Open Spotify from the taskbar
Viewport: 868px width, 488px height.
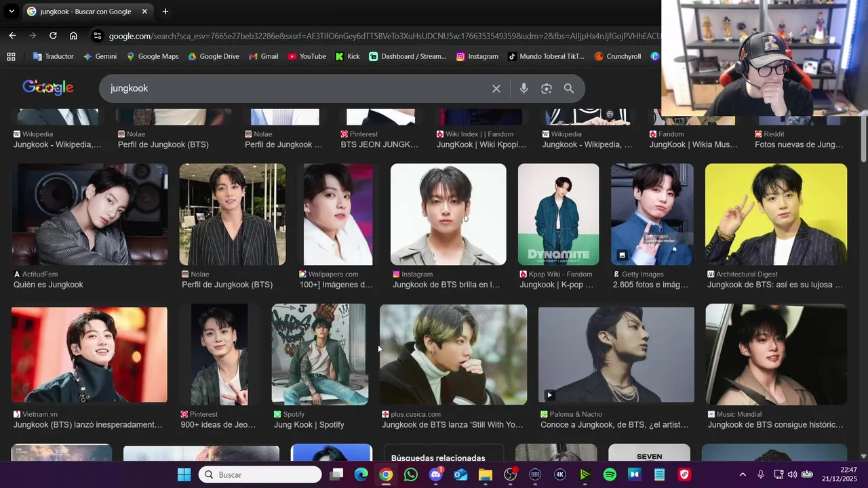click(x=610, y=474)
